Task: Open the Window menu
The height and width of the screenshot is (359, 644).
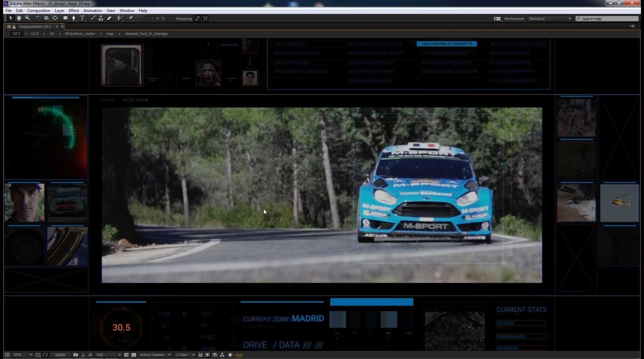Action: tap(127, 10)
